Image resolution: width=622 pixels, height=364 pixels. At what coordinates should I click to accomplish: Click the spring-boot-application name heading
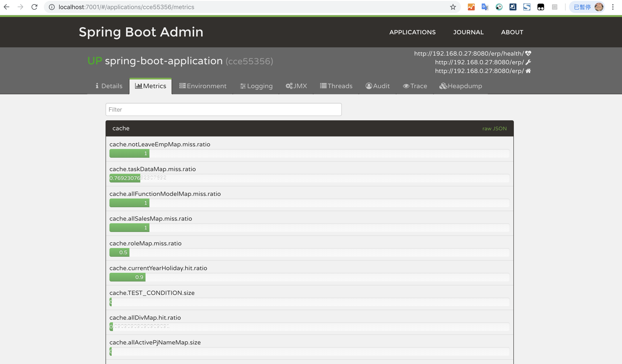[164, 61]
